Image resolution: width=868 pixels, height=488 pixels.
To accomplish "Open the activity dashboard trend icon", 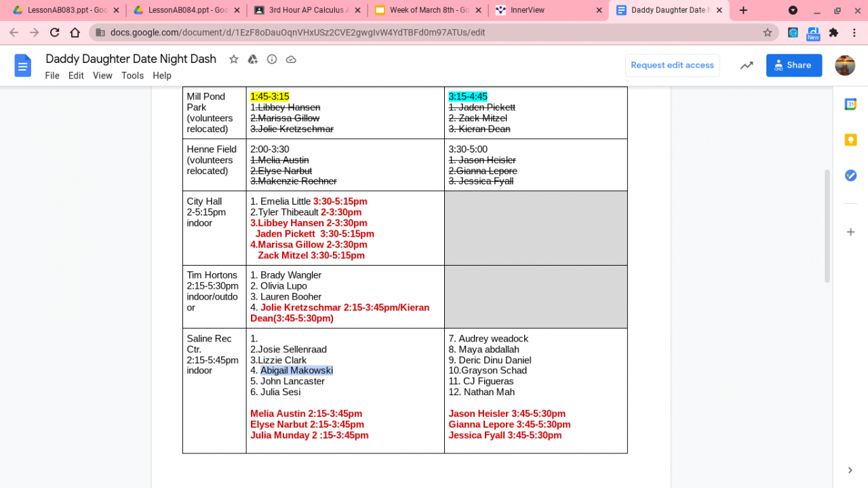I will click(x=747, y=65).
